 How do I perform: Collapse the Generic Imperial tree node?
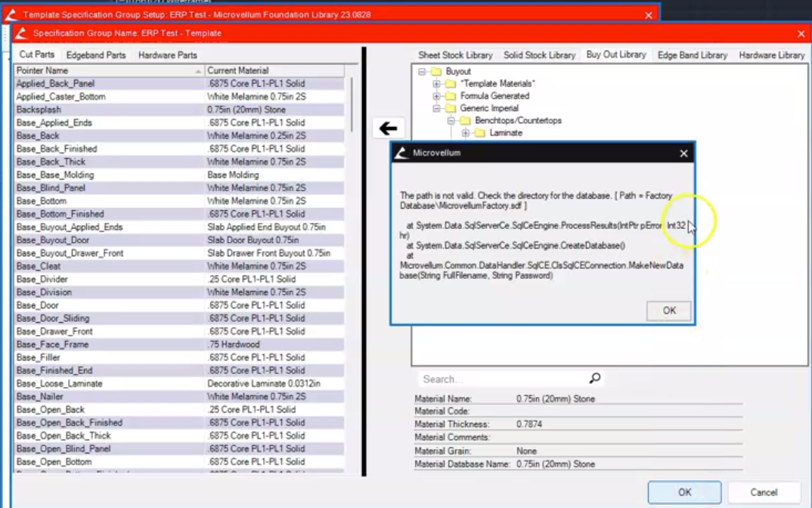click(x=436, y=108)
